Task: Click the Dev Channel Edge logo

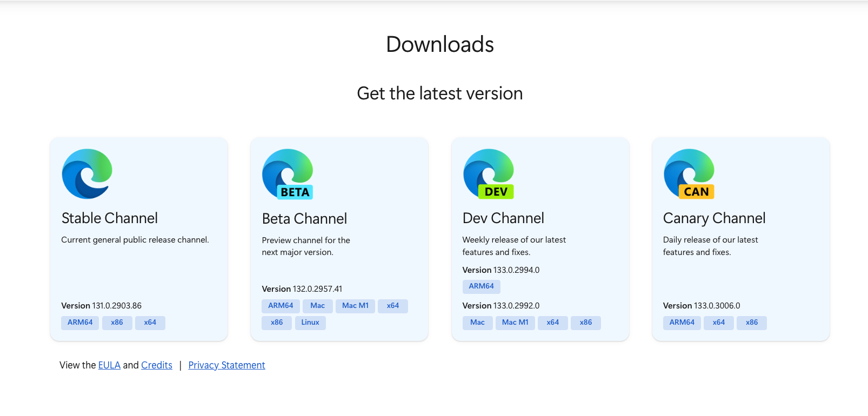Action: point(489,174)
